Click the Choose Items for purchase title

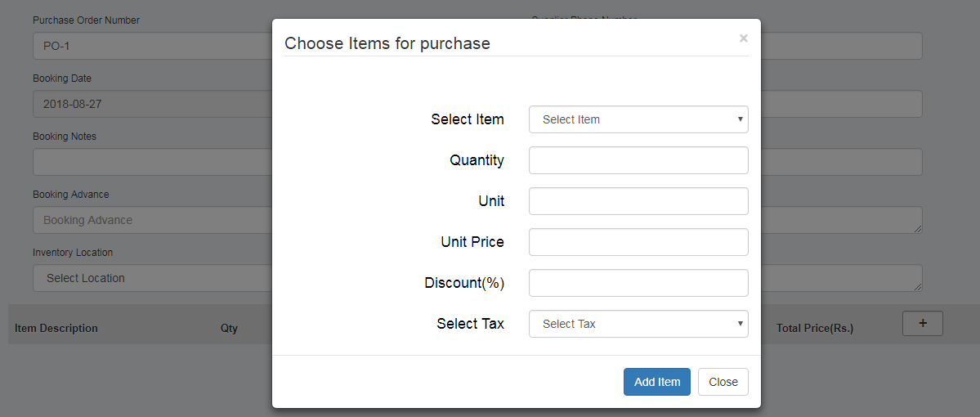pyautogui.click(x=387, y=43)
